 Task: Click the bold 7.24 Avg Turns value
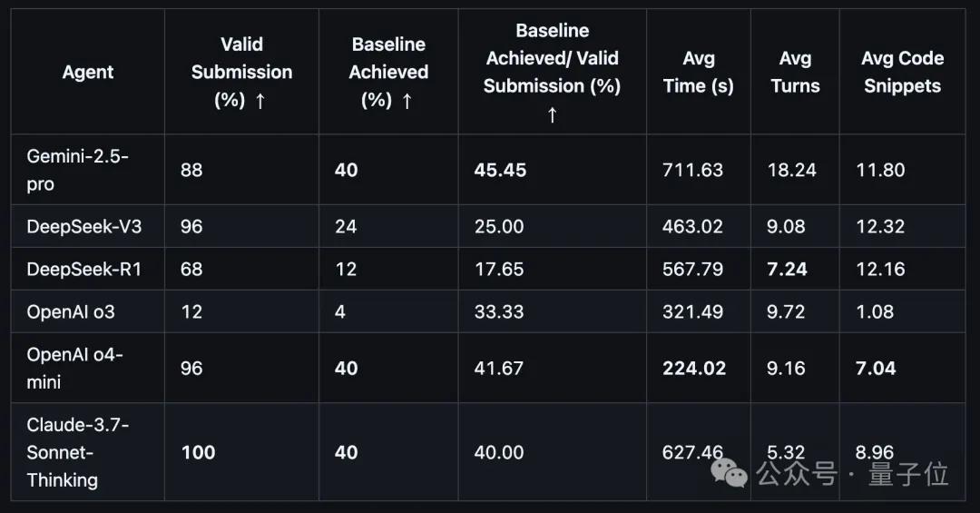pos(787,269)
